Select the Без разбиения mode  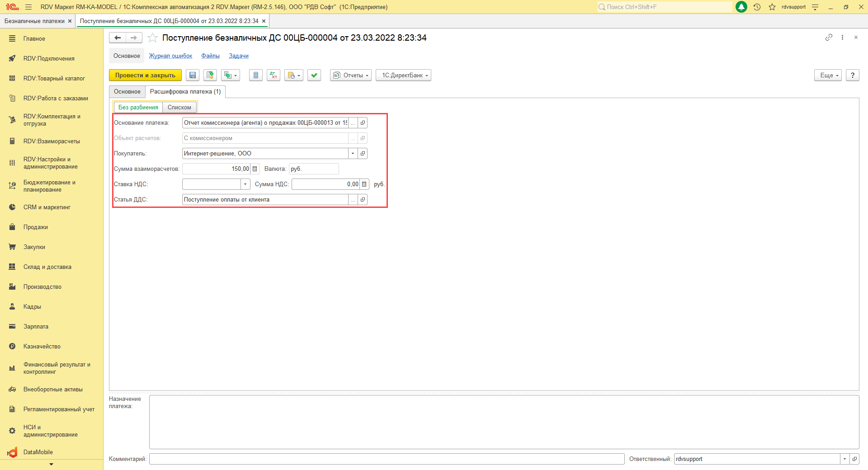click(x=138, y=108)
